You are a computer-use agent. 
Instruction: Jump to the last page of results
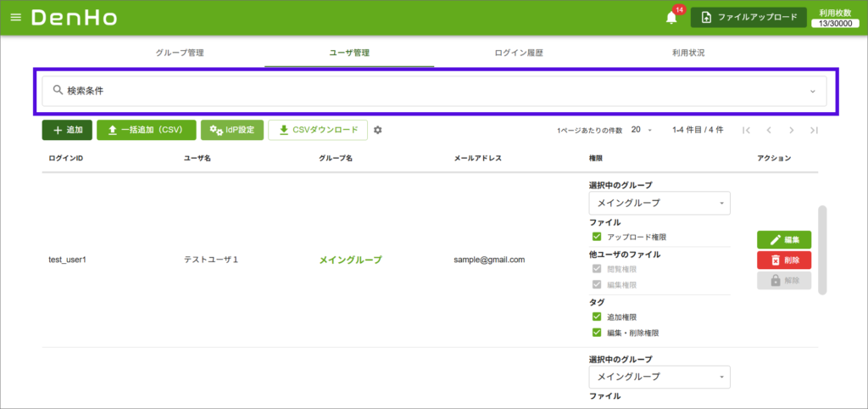tap(814, 130)
